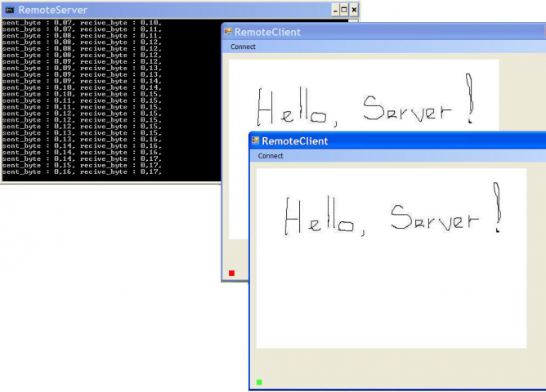
Task: Click the green connection status square
Action: (x=259, y=382)
